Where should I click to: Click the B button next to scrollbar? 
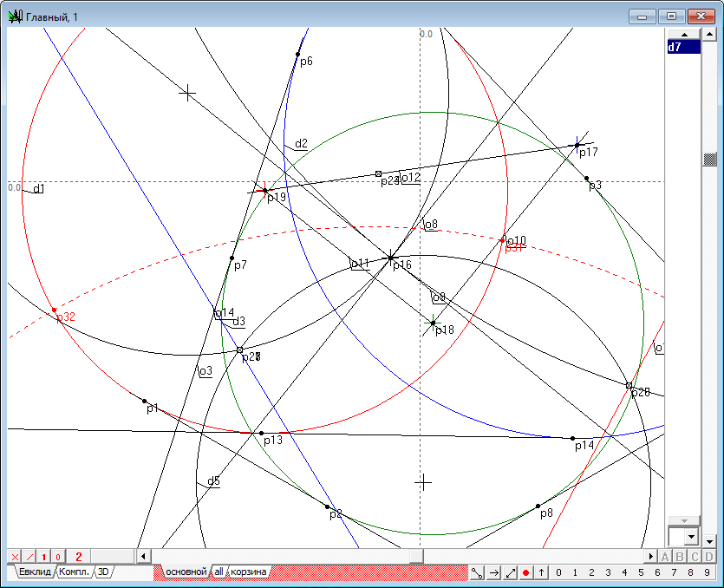pos(680,557)
